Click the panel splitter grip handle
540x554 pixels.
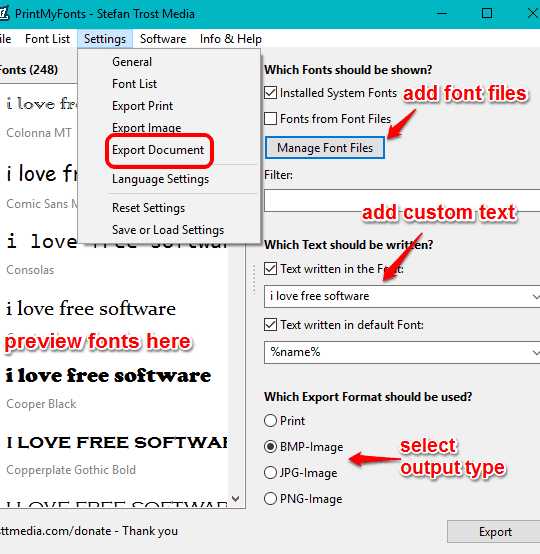tap(254, 279)
